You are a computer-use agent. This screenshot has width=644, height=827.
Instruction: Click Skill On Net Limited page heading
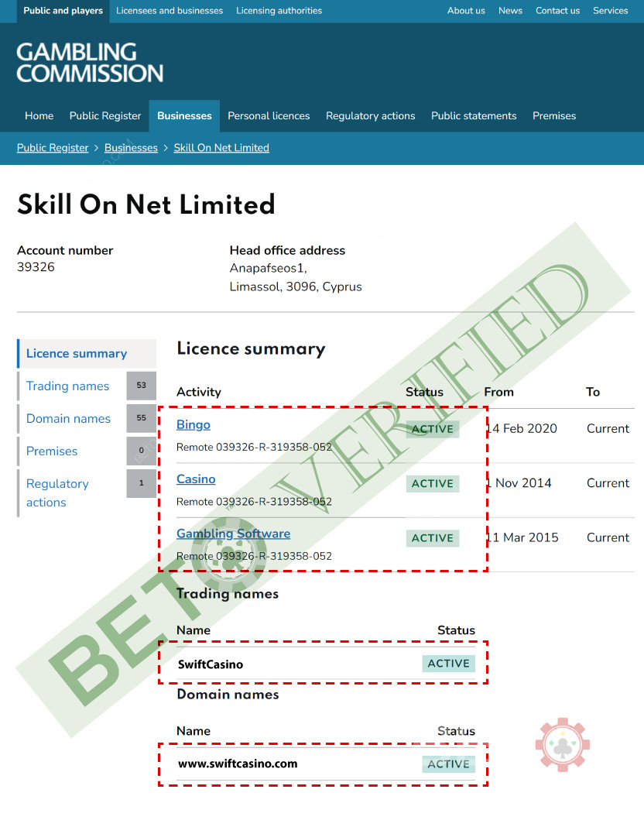[x=146, y=204]
